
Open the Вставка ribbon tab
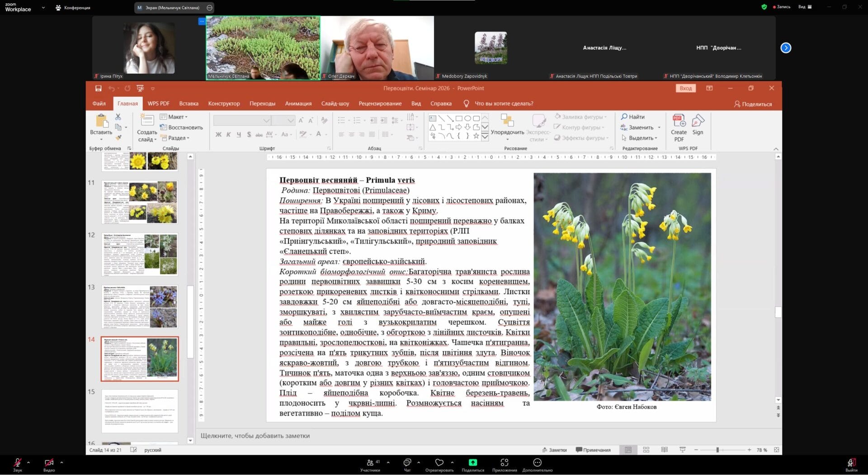point(189,104)
